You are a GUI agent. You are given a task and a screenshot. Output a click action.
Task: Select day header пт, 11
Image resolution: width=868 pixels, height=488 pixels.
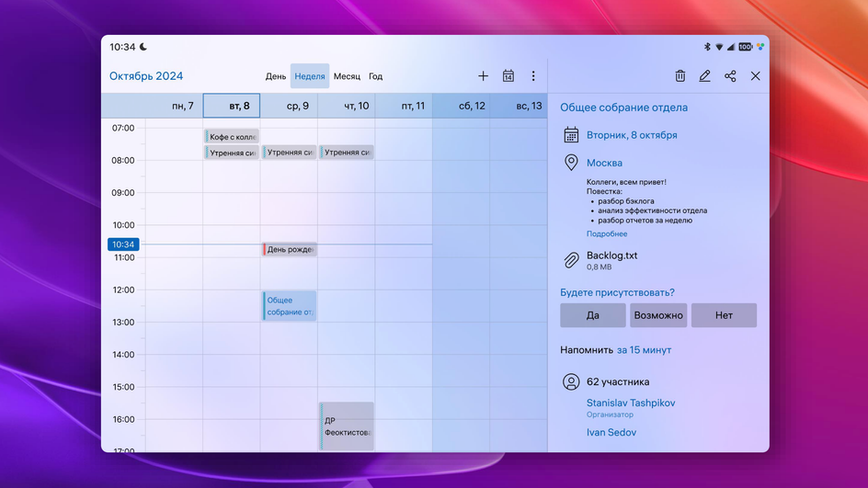pos(404,106)
